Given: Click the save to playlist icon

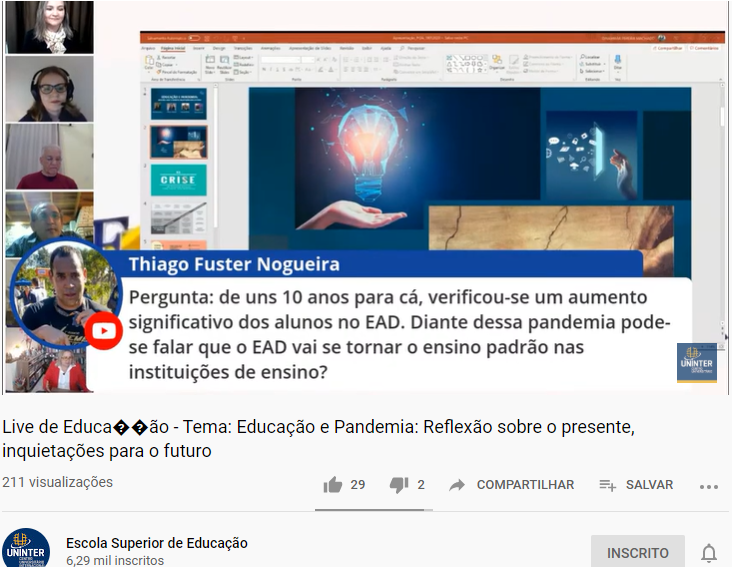Looking at the screenshot, I should [x=607, y=485].
